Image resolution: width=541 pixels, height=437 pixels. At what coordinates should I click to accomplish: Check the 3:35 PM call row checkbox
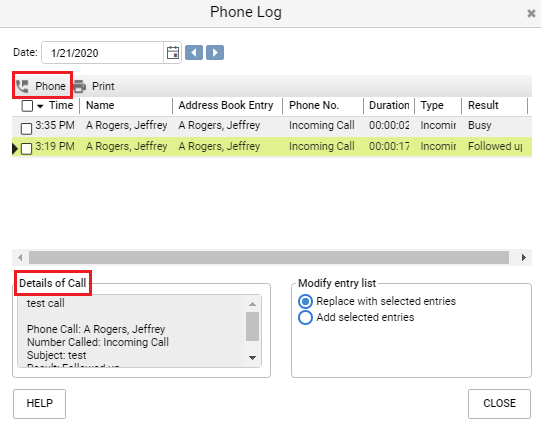coord(27,129)
